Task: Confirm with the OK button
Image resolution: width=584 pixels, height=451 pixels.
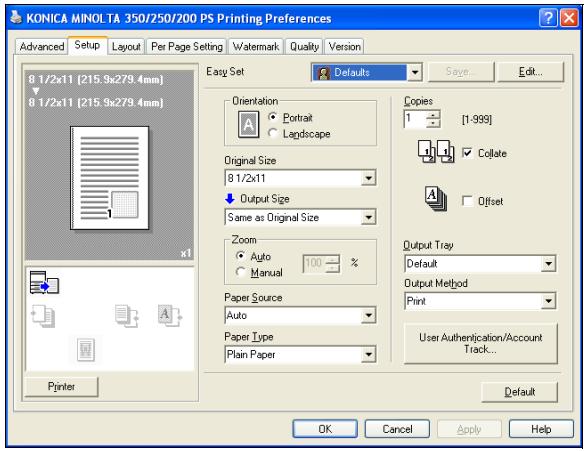Action: pyautogui.click(x=325, y=429)
